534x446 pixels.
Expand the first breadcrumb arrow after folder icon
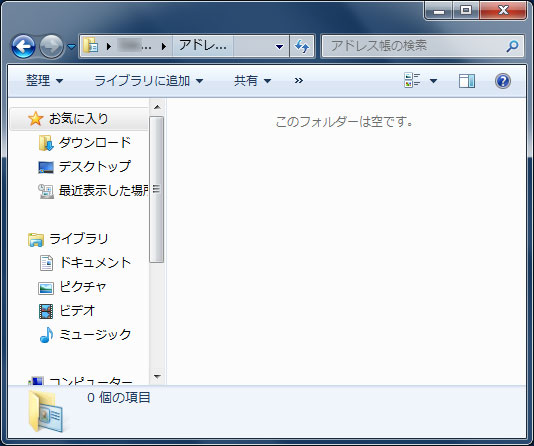(109, 46)
